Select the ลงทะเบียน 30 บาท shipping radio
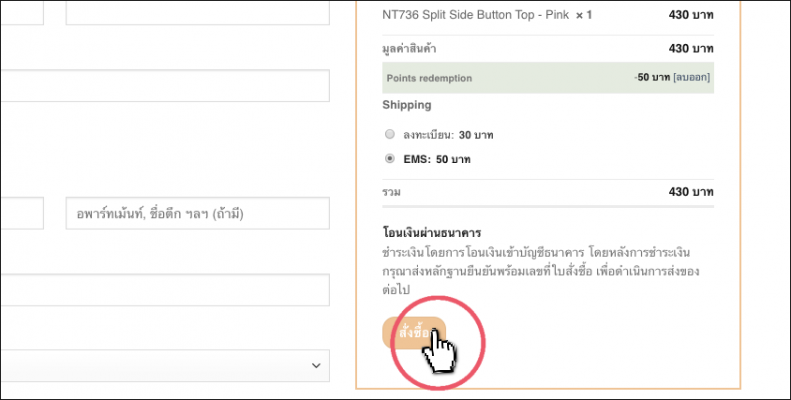Viewport: 791px width, 400px height. (x=390, y=134)
